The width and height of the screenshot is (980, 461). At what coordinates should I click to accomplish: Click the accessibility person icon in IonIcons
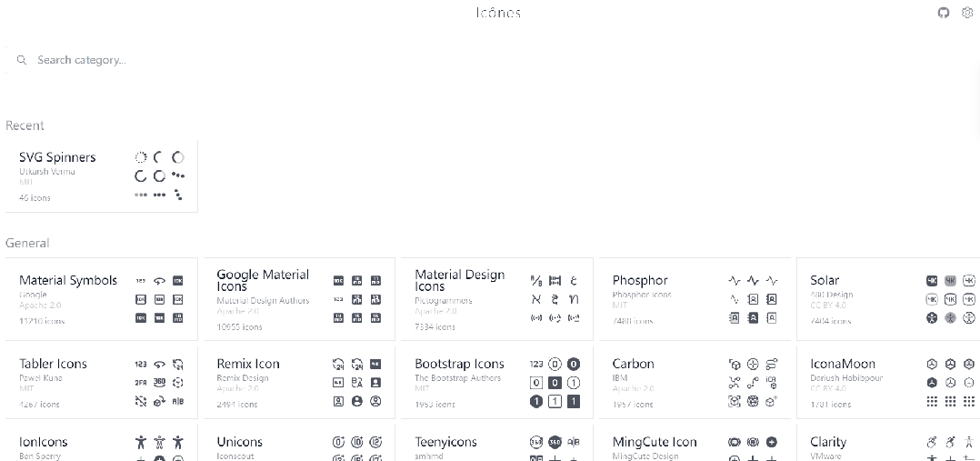pos(141,442)
